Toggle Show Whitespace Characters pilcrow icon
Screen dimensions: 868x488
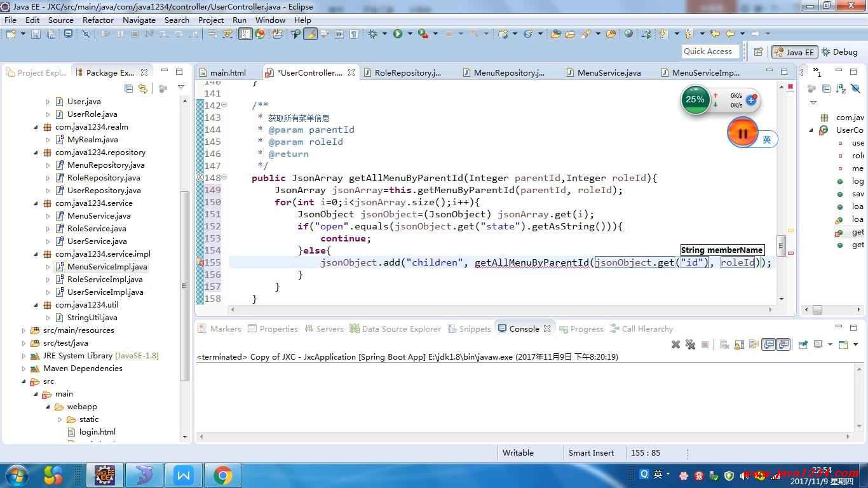click(x=355, y=34)
